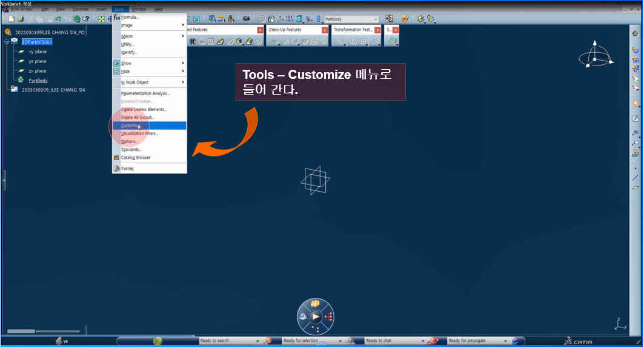This screenshot has height=347, width=644.
Task: Select the yz plane in tree
Action: (38, 61)
